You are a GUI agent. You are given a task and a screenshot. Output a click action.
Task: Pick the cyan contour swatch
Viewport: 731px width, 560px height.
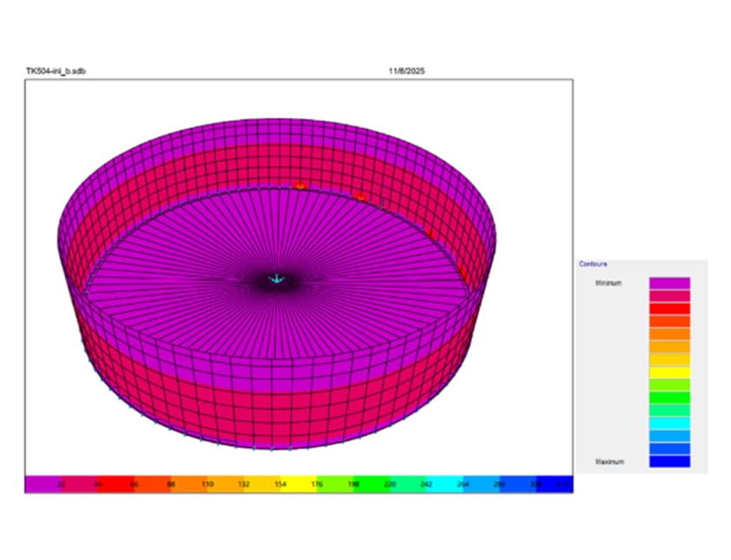(x=669, y=423)
